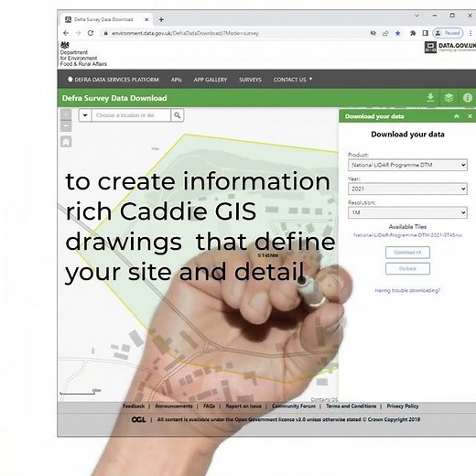Image resolution: width=476 pixels, height=476 pixels.
Task: Collapse the Download your data panel
Action: (x=457, y=116)
